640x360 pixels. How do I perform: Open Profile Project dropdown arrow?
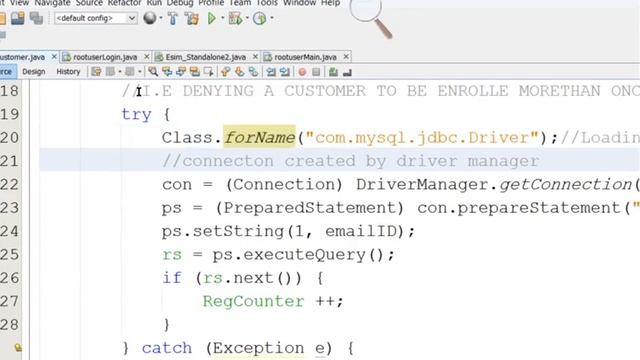pyautogui.click(x=271, y=18)
